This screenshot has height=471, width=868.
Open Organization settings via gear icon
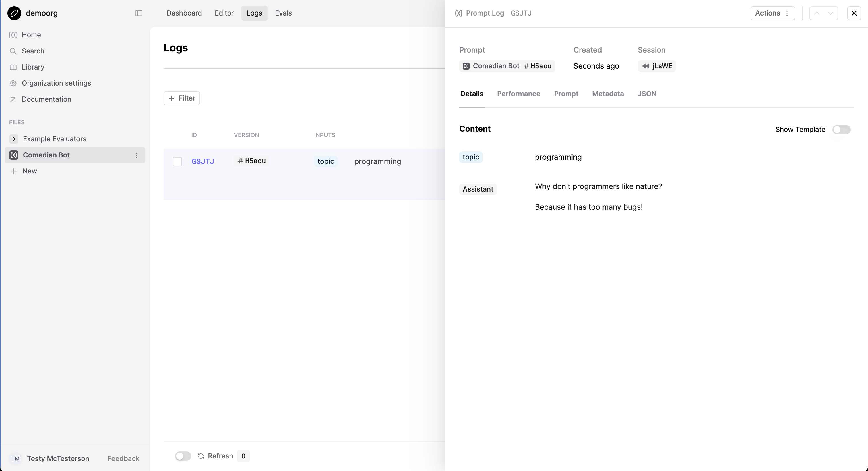13,83
